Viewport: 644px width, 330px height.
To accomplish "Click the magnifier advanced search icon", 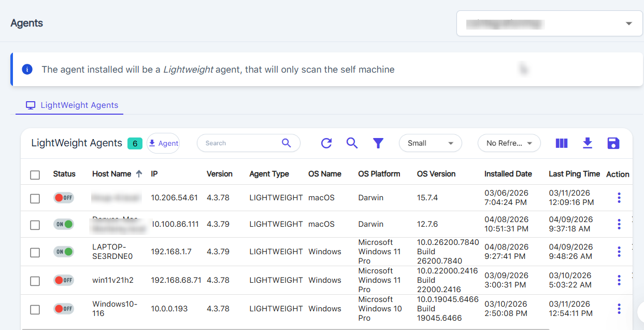I will (352, 143).
